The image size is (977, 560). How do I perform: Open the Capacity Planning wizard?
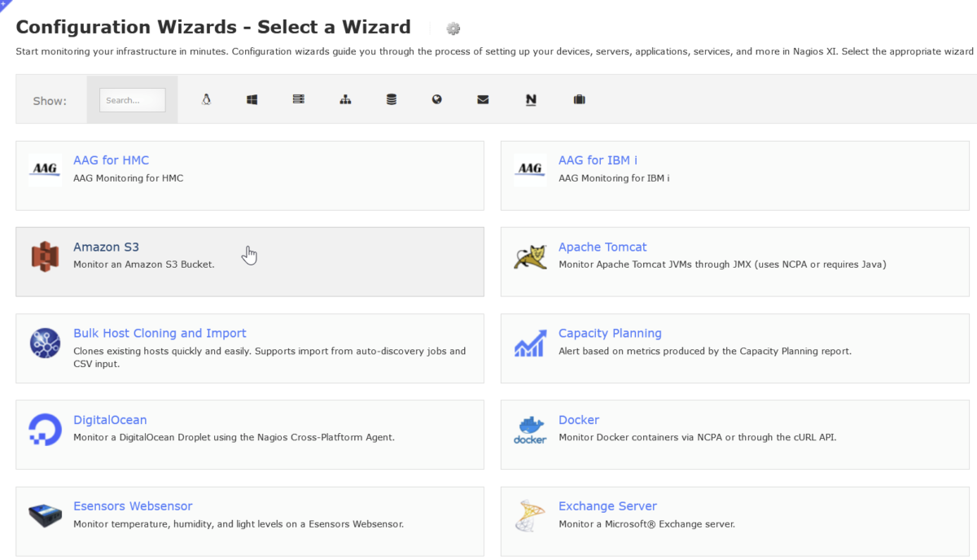[x=610, y=333]
